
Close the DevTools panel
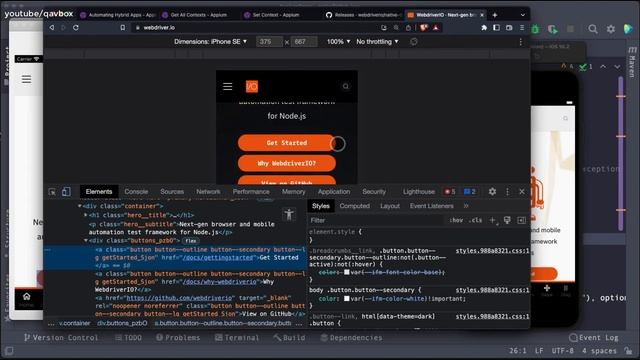522,191
